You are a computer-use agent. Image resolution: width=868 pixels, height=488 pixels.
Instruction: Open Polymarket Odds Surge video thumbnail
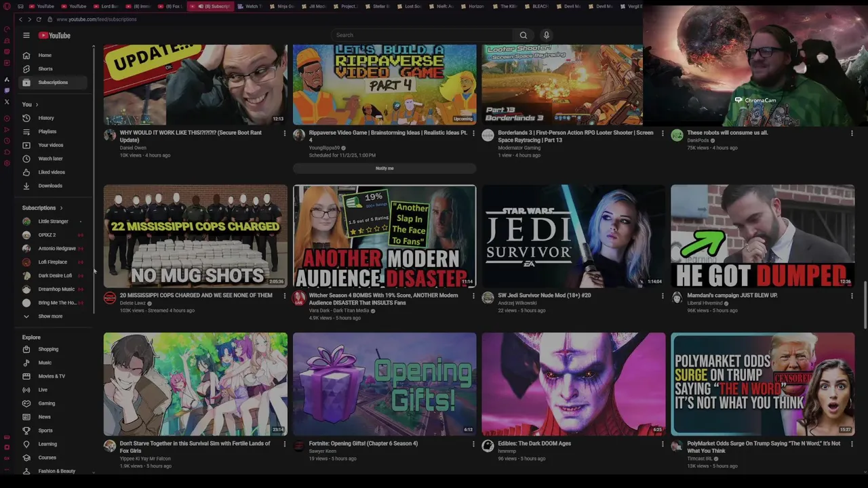pyautogui.click(x=763, y=384)
